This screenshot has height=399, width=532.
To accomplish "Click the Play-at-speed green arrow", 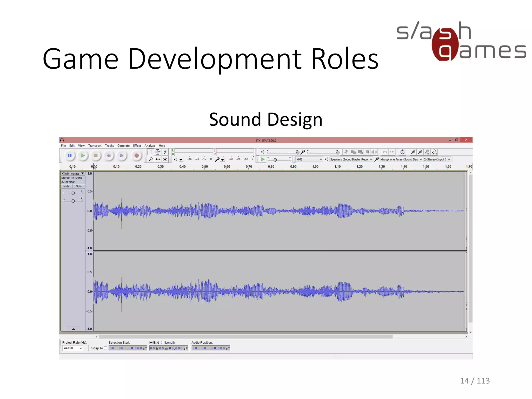I will pos(262,159).
